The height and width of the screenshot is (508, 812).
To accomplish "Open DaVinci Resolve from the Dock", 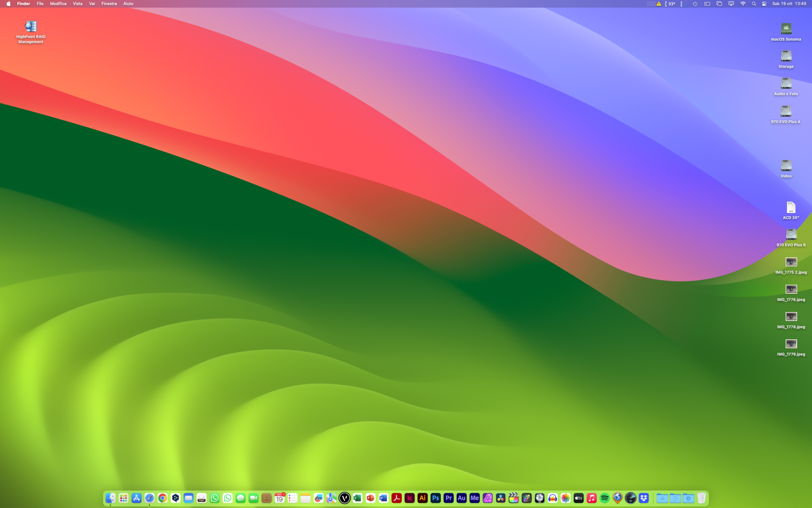I will point(501,498).
